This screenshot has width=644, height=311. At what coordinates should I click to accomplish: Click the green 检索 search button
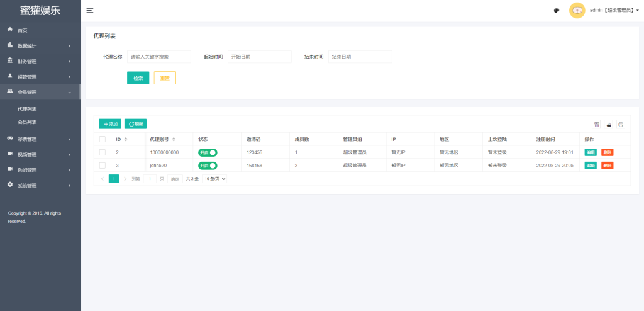(138, 78)
